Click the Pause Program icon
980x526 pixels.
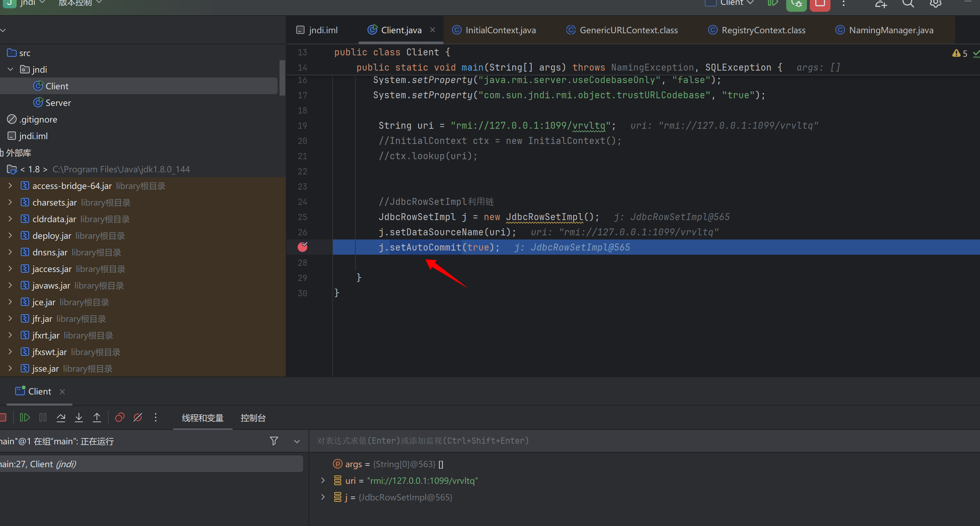43,418
